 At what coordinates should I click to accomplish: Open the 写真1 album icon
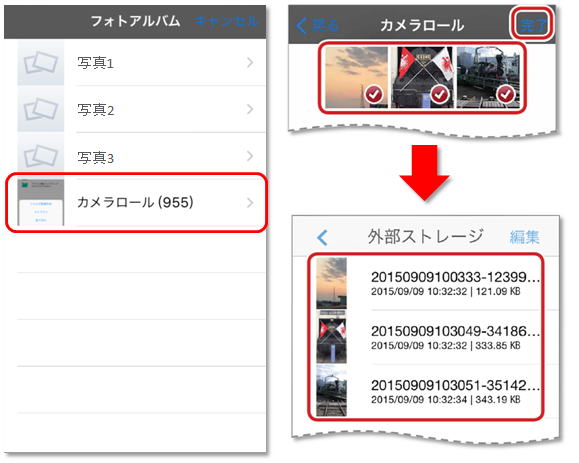[x=41, y=63]
